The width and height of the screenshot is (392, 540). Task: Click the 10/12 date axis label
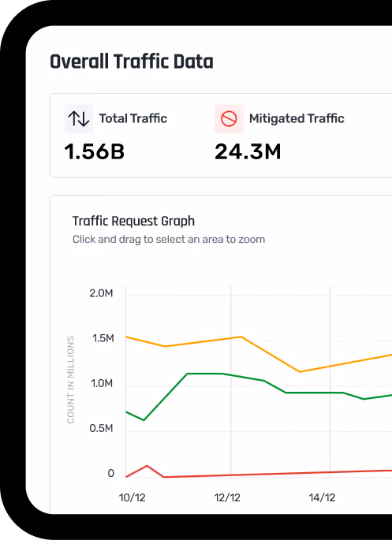coord(132,497)
